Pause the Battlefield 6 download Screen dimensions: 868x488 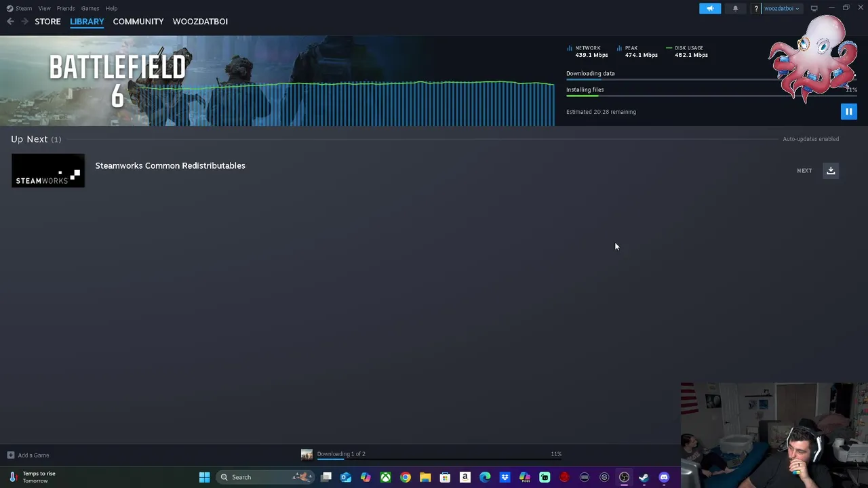pyautogui.click(x=848, y=112)
